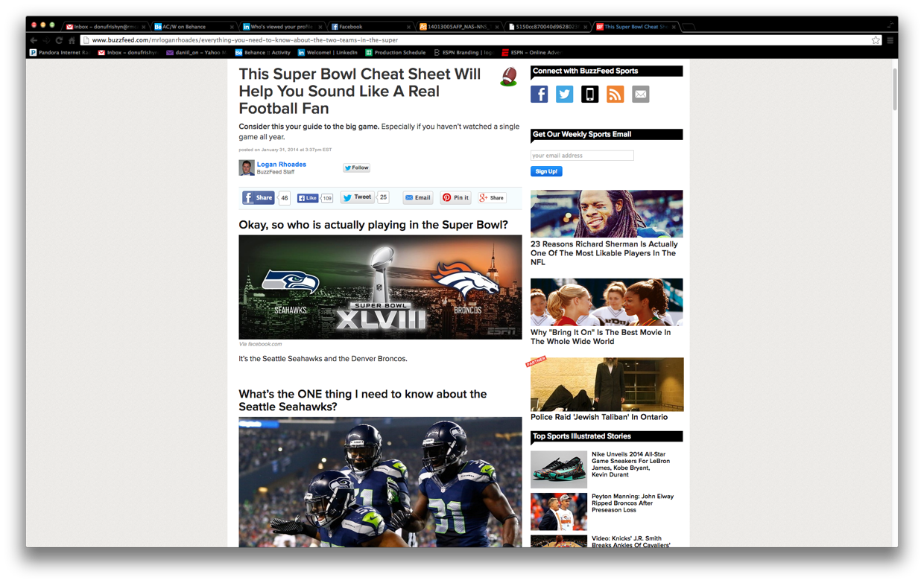Switch to Who's viewed your profile tab

point(282,27)
